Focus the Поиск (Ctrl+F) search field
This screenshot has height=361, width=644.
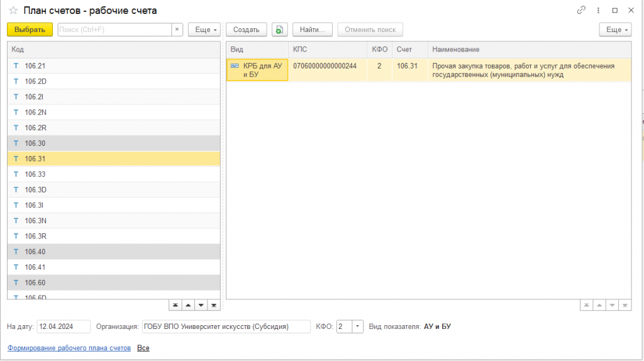click(x=114, y=30)
